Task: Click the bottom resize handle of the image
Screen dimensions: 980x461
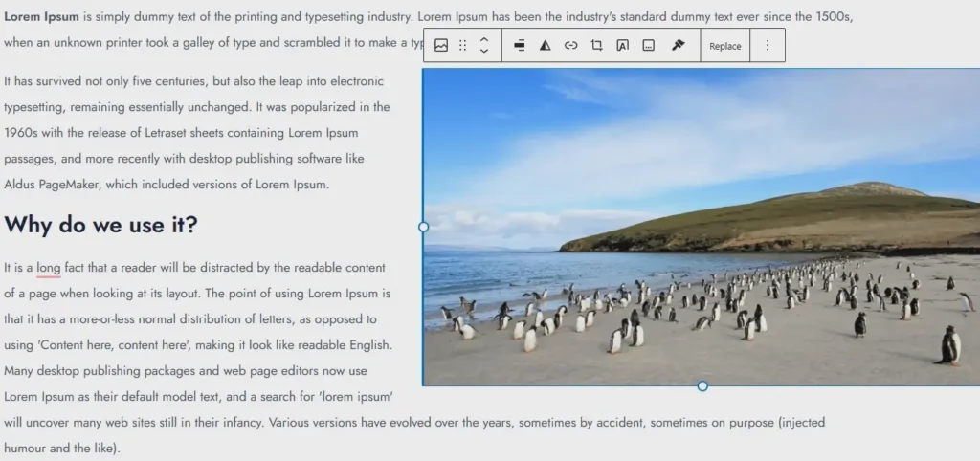Action: pos(702,385)
